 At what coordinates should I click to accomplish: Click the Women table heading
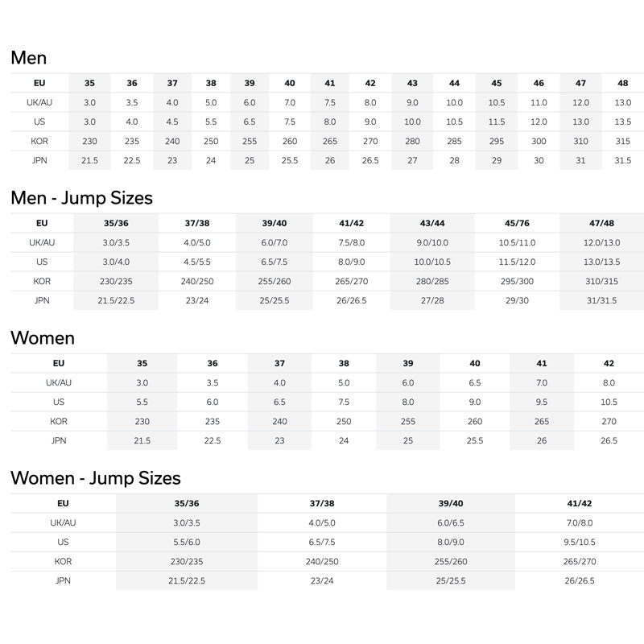point(43,338)
